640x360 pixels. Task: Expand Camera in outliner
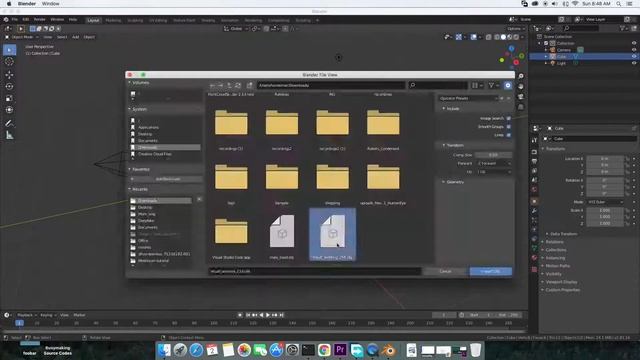546,50
